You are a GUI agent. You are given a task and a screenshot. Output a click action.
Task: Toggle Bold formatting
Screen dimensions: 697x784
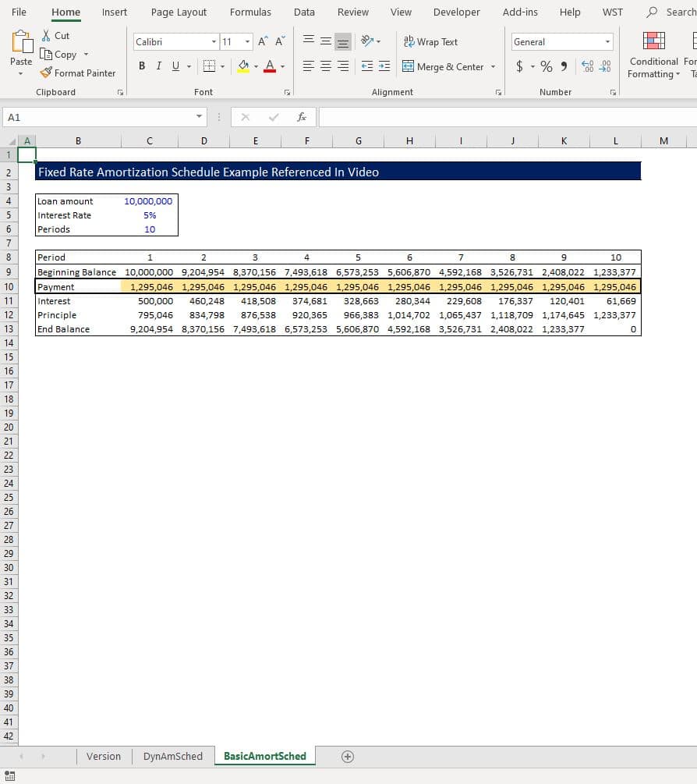pyautogui.click(x=142, y=66)
